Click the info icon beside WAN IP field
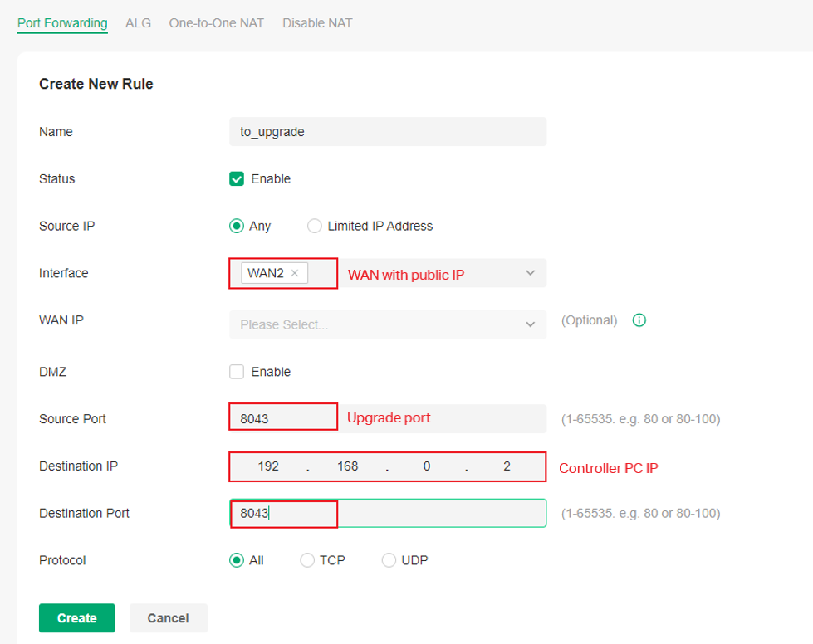Screen dimensions: 813x644 639,320
